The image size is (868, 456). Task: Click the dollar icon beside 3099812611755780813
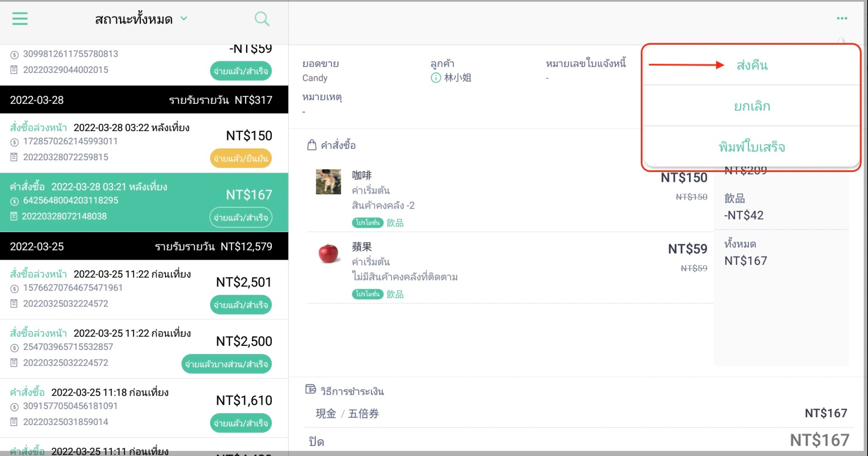pos(14,54)
